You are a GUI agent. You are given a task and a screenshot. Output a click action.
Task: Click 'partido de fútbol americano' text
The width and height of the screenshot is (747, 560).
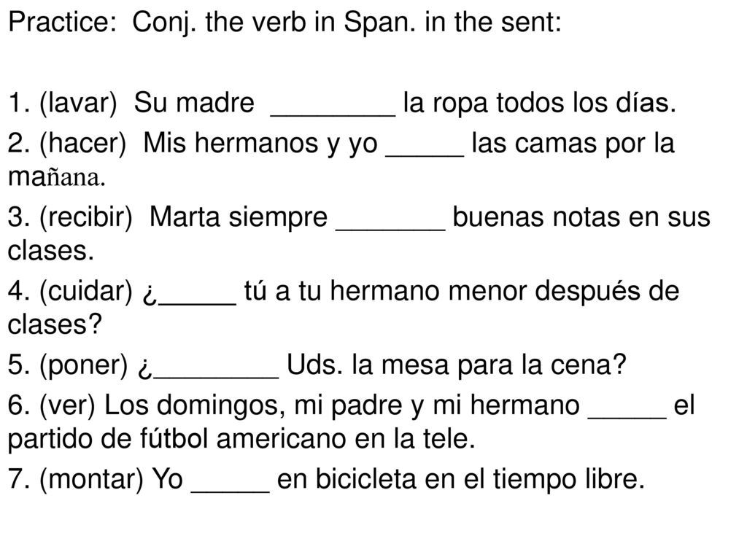(x=177, y=439)
